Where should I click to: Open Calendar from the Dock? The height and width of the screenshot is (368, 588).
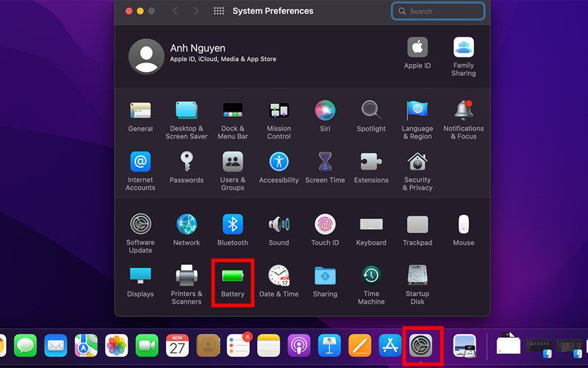tap(177, 345)
